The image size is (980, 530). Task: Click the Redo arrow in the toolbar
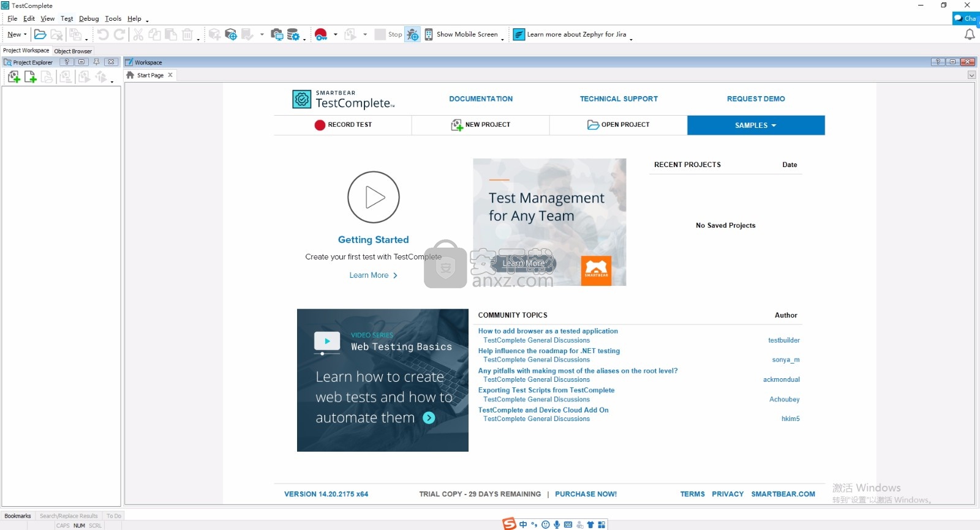[120, 34]
